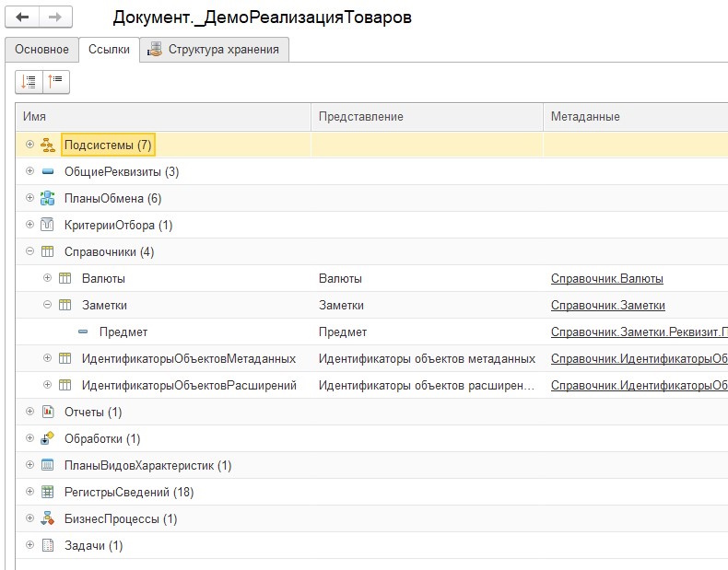The image size is (728, 570).
Task: Open metadata link in ИдентификаторыОбъектовРасширений row
Action: [x=640, y=386]
